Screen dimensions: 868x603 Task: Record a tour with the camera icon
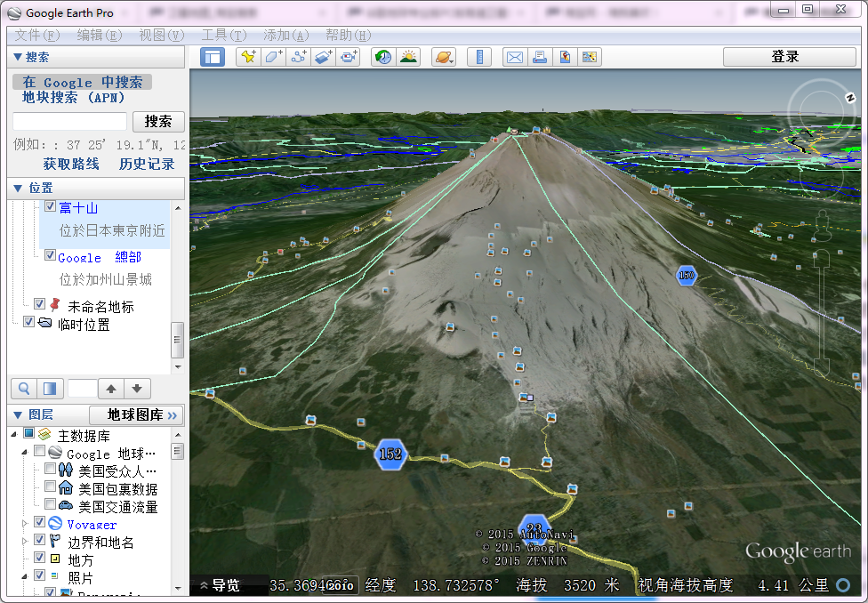pos(349,57)
